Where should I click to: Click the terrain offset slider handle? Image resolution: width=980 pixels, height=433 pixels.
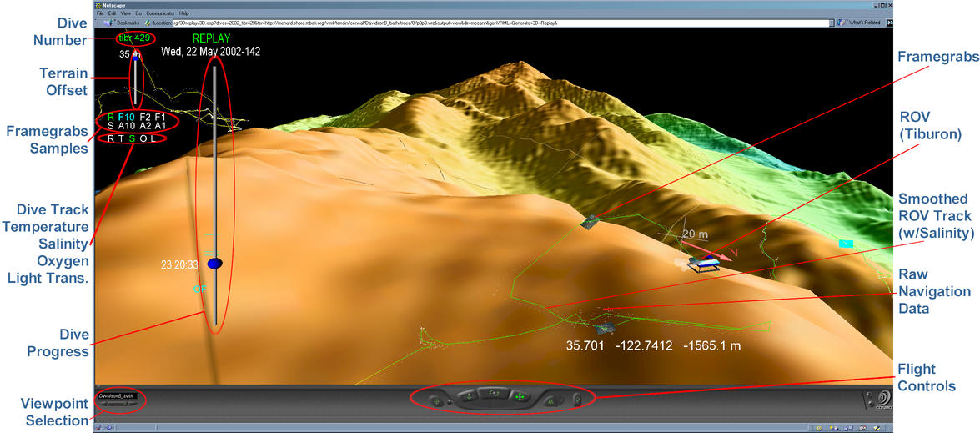pos(137,58)
